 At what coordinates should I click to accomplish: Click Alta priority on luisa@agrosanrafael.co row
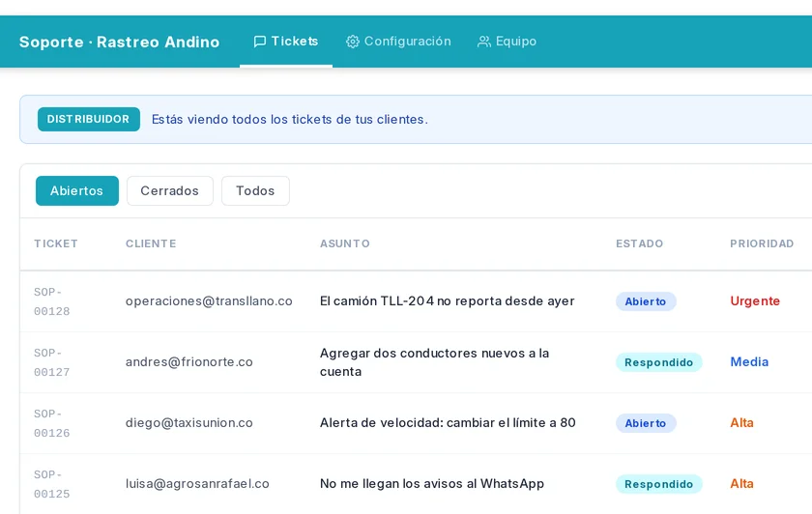coord(741,483)
